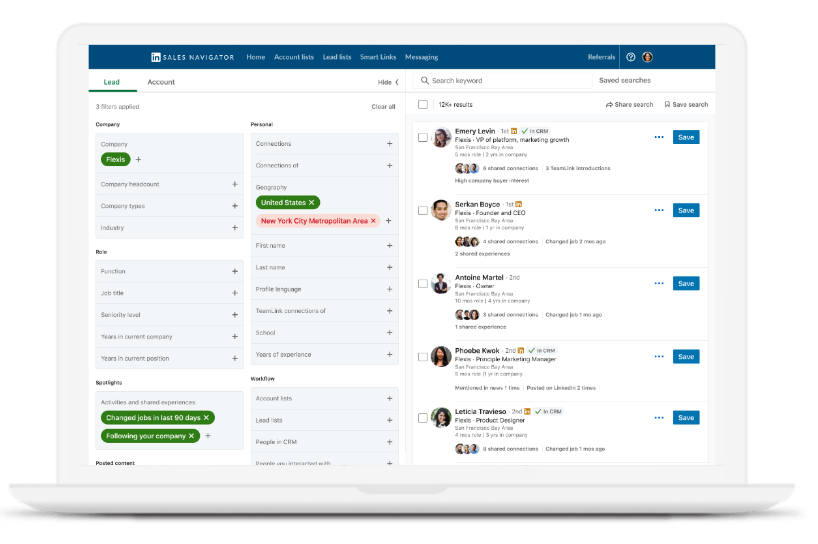Open Referrals link

coord(602,57)
